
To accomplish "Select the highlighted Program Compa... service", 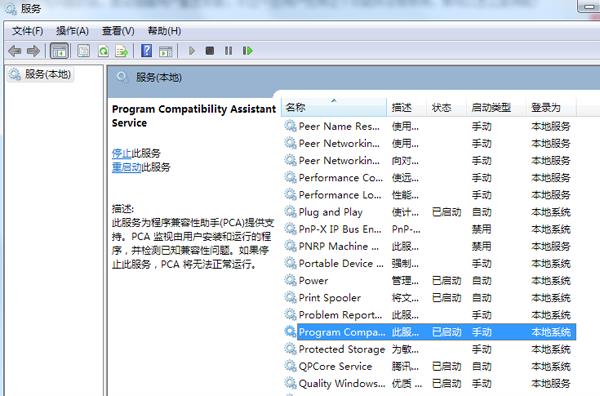I will (x=429, y=332).
